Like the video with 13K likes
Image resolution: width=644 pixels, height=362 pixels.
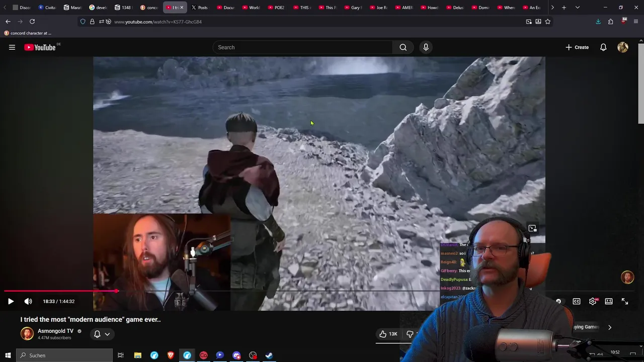pos(388,334)
